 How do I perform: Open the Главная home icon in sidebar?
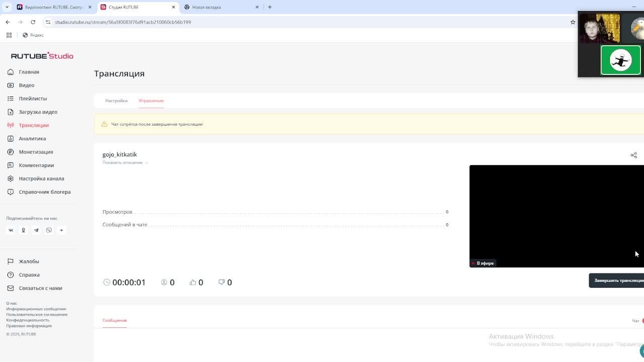point(11,72)
